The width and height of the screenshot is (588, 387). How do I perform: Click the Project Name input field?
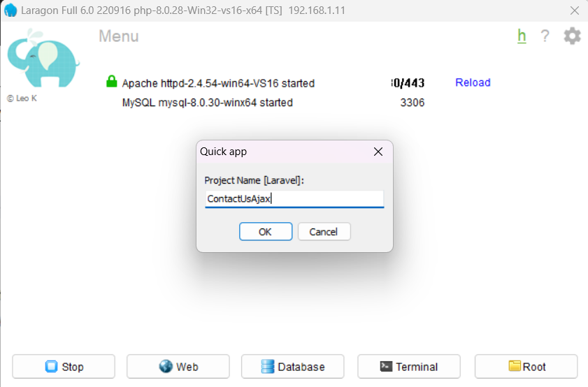pos(294,198)
